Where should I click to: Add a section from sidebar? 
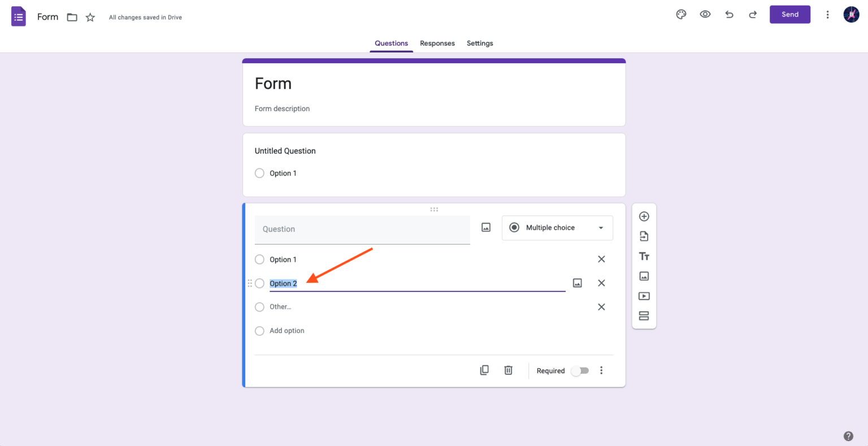pyautogui.click(x=644, y=316)
